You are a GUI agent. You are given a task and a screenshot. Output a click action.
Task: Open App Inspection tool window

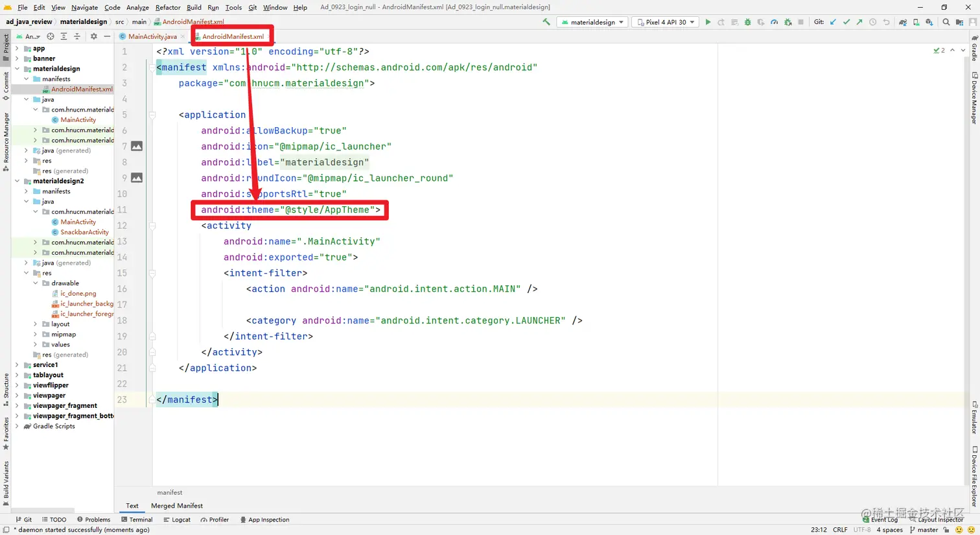264,519
